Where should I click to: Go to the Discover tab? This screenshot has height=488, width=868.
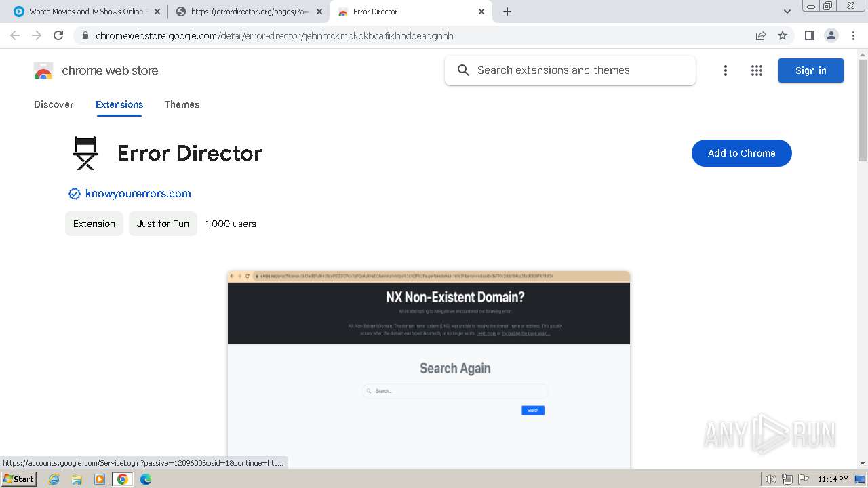click(54, 104)
